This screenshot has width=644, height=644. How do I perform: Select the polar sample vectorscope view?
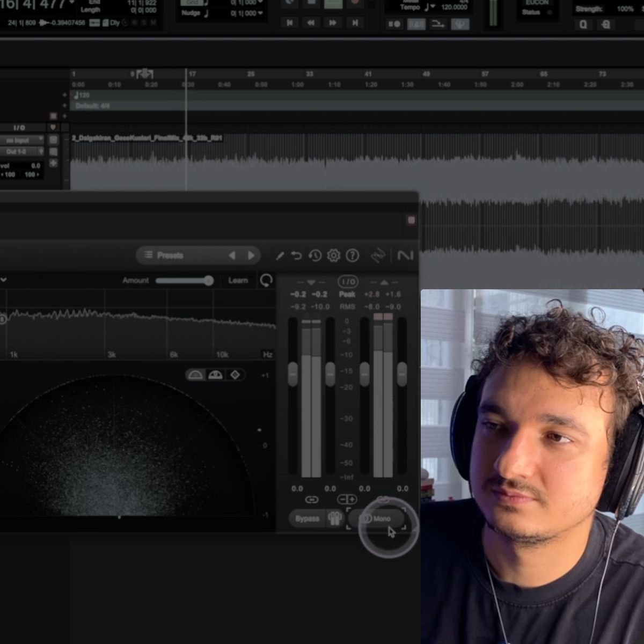pos(195,375)
